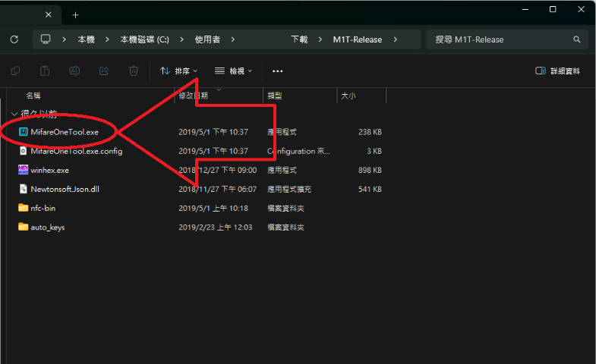Click the search magnifier icon

coord(577,39)
